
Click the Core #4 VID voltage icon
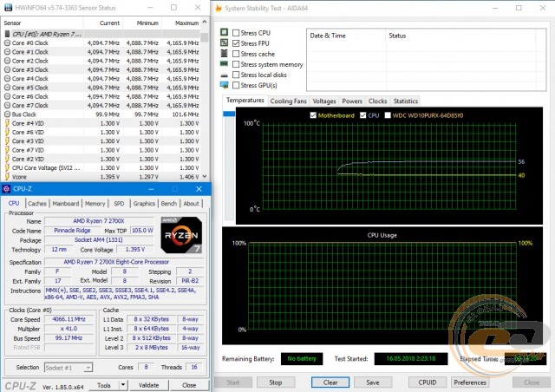click(x=7, y=123)
